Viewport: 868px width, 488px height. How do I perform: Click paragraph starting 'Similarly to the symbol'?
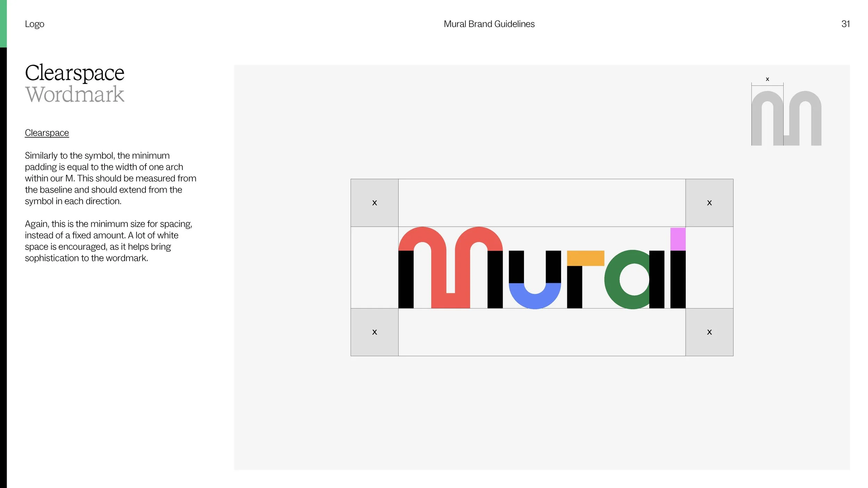pos(110,178)
